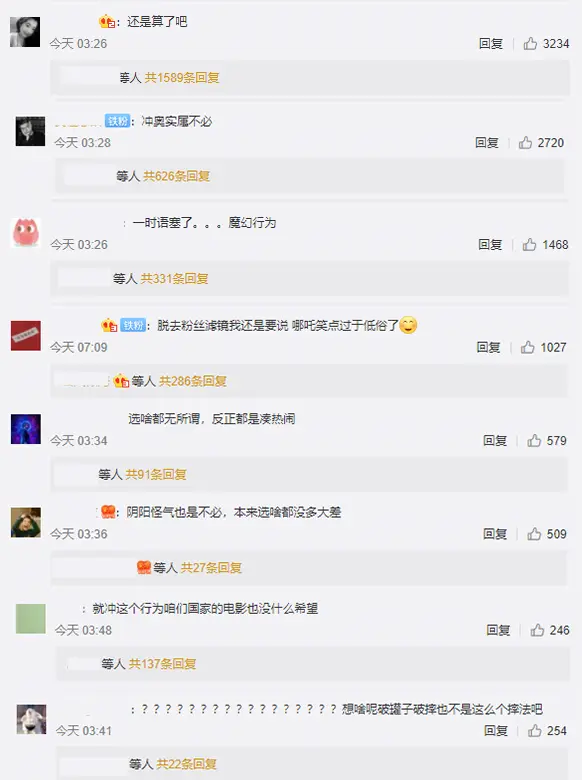The height and width of the screenshot is (780, 582).
Task: Reply to comment posted at 07:09
Action: (488, 347)
